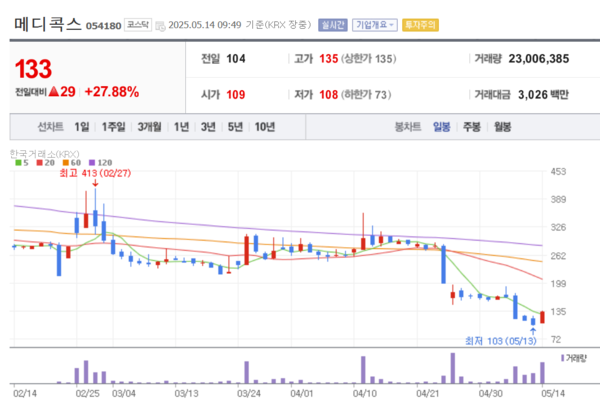
Task: Click the 투자주의 warning badge
Action: coord(420,25)
